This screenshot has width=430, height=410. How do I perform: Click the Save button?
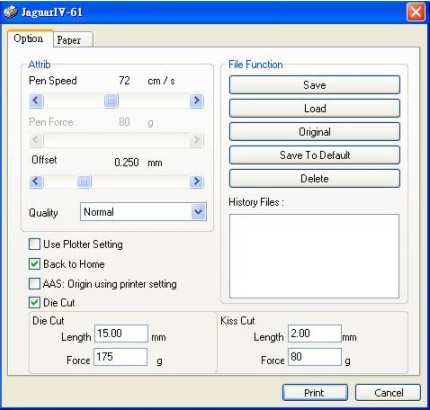click(314, 85)
